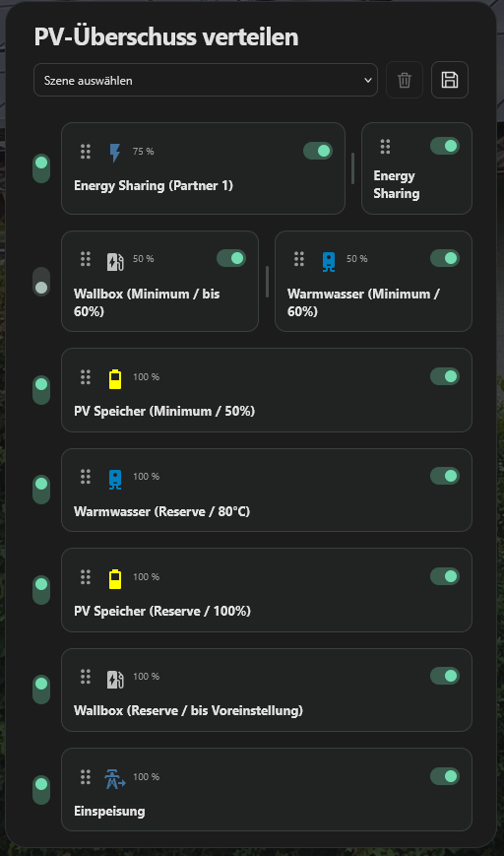The image size is (504, 856).
Task: Open the 'Szene auswählen' dropdown
Action: pos(206,80)
